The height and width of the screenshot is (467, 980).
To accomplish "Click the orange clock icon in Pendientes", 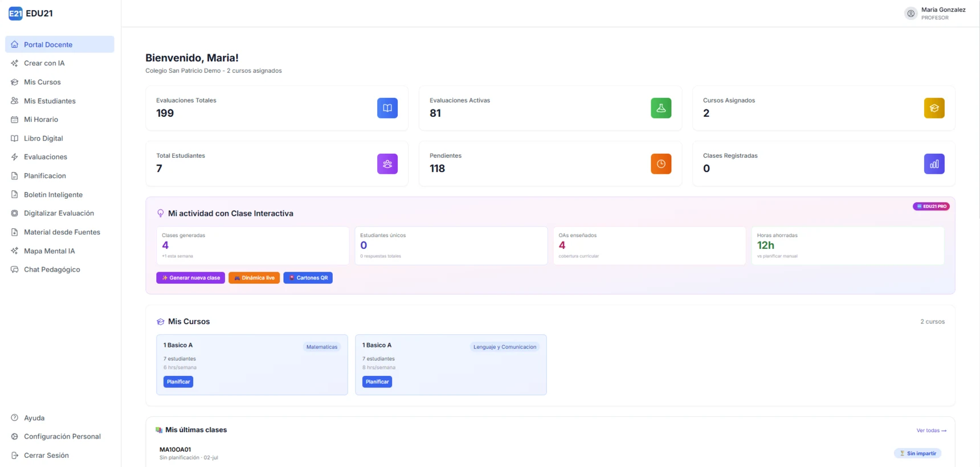I will [x=661, y=164].
